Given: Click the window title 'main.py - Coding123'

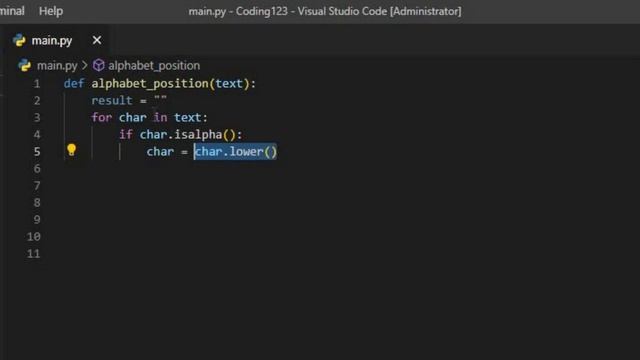Looking at the screenshot, I should point(238,11).
